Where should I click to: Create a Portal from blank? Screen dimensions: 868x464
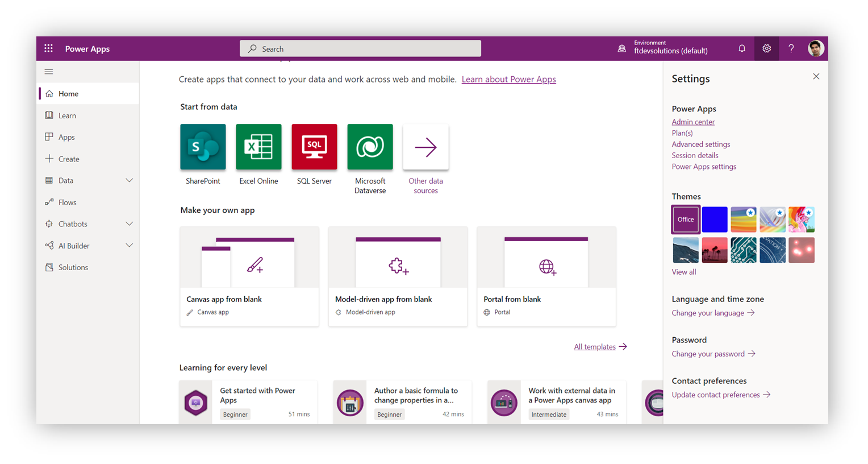[x=546, y=276]
